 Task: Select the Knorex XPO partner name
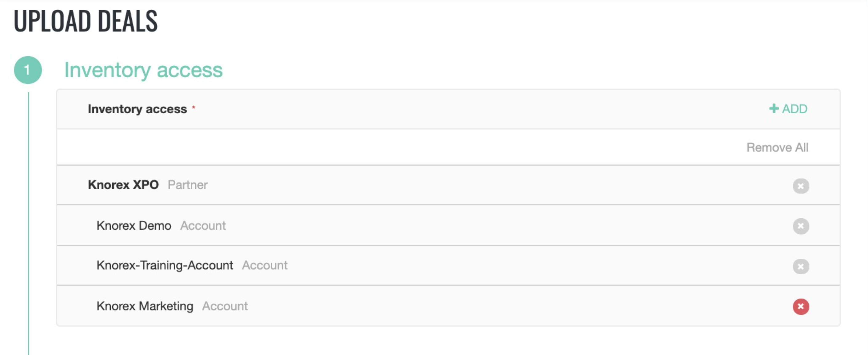point(123,185)
